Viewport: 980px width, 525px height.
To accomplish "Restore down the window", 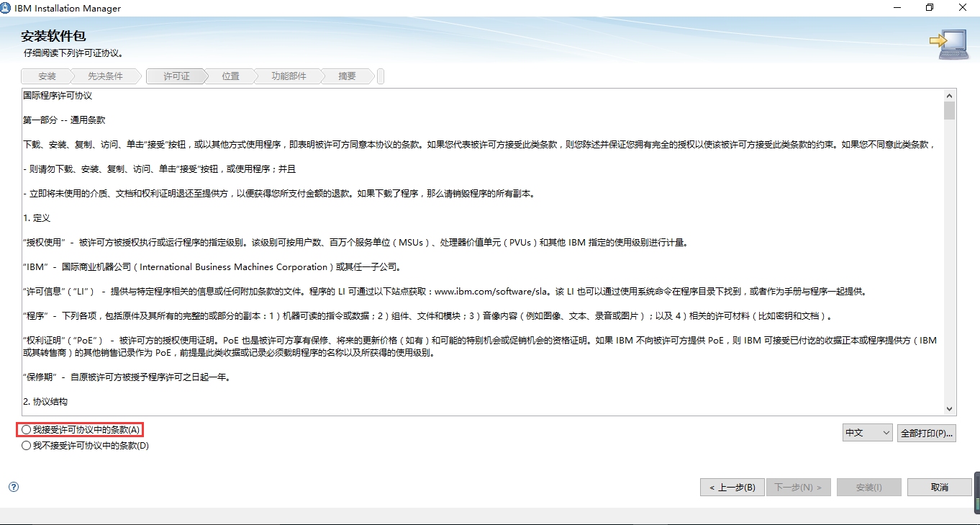I will coord(930,8).
